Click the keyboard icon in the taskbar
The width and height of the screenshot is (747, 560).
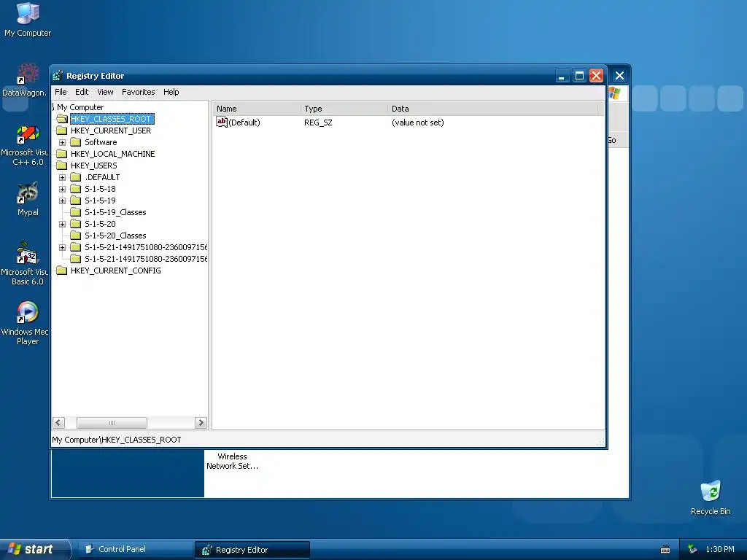[665, 550]
